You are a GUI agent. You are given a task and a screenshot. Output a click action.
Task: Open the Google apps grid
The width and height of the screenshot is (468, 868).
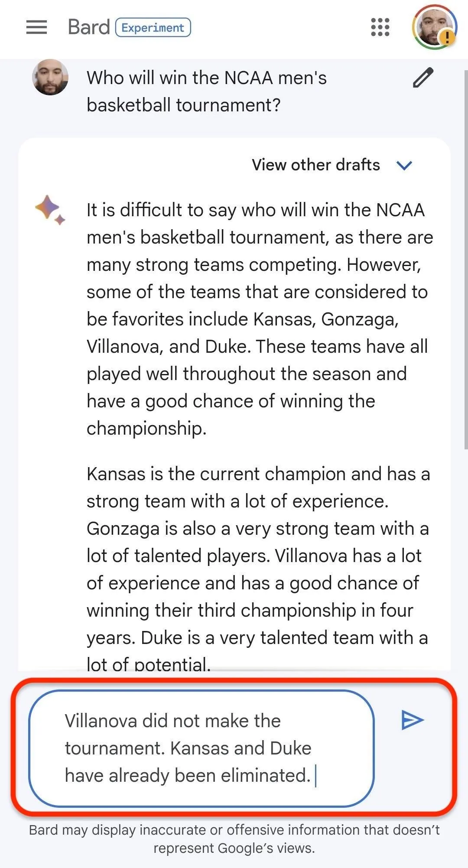click(x=380, y=27)
